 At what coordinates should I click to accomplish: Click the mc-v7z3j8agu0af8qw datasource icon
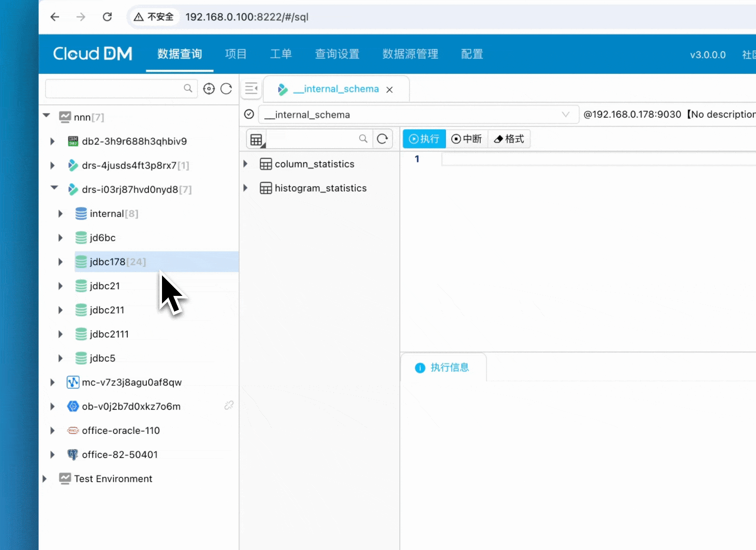point(73,382)
